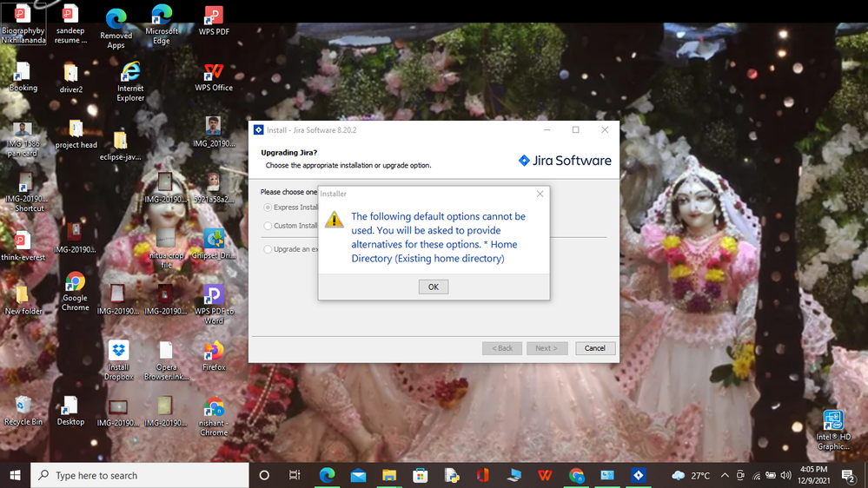Open Chrome from the taskbar
Viewport: 868px width, 488px height.
click(576, 475)
